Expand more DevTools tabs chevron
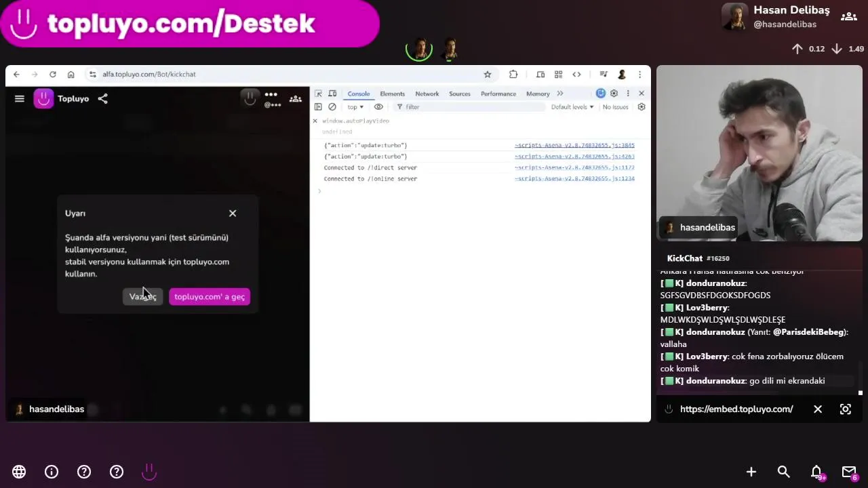This screenshot has width=868, height=488. point(560,94)
